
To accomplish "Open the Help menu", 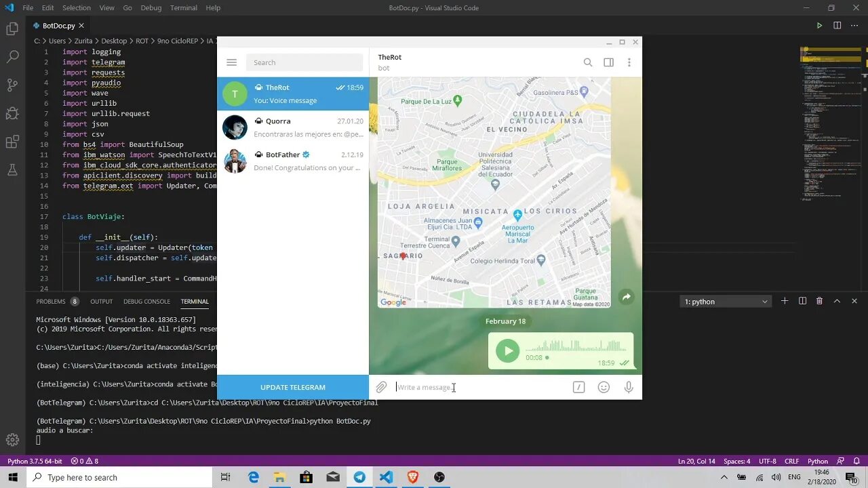I will (x=213, y=8).
